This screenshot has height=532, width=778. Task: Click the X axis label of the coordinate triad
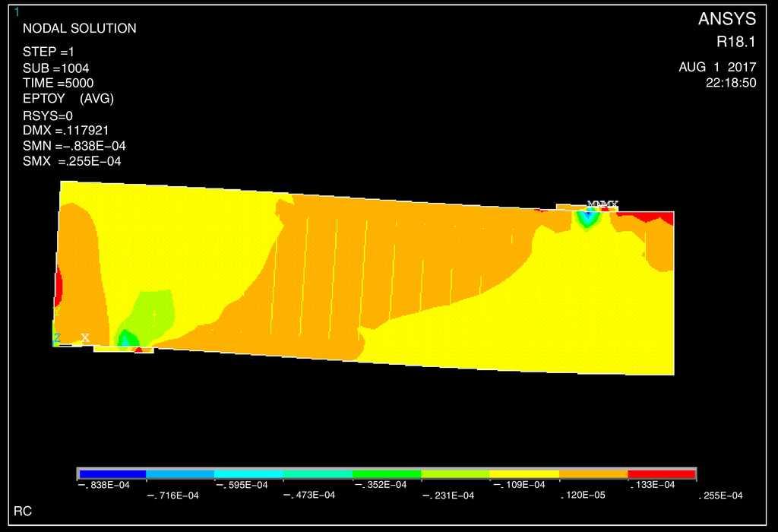[86, 337]
